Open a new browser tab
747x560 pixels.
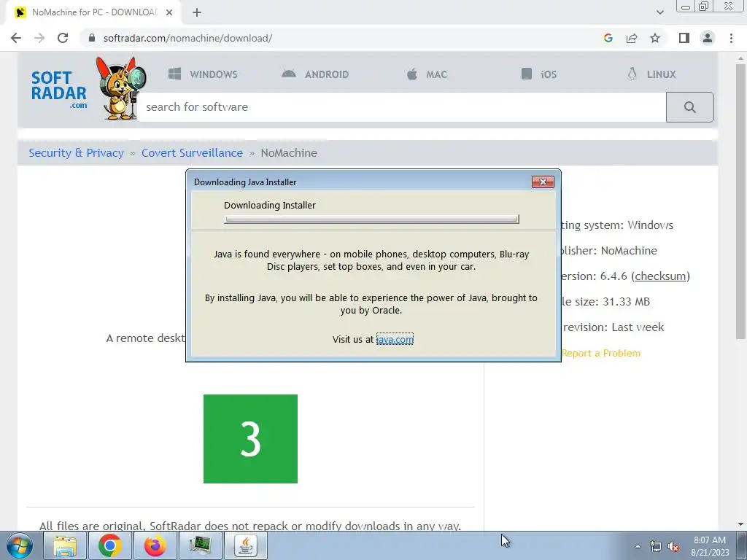[197, 12]
